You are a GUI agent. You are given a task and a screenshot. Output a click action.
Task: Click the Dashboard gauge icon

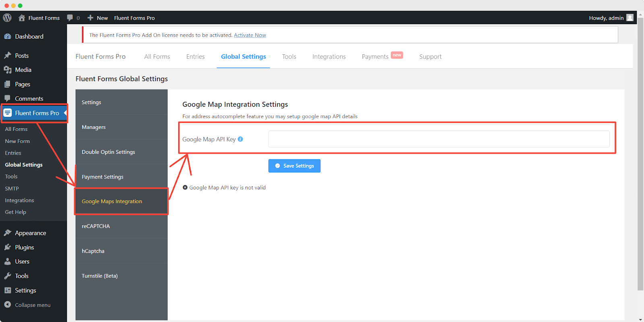click(x=8, y=36)
